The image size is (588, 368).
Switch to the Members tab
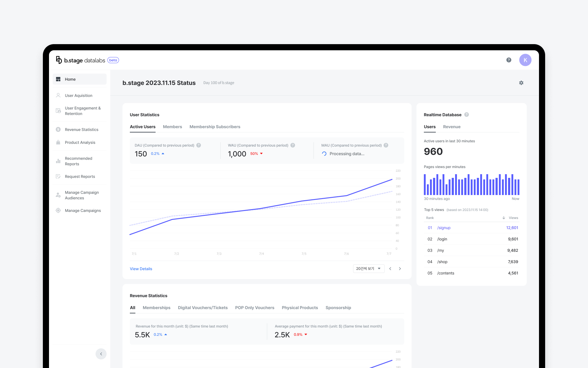coord(172,127)
